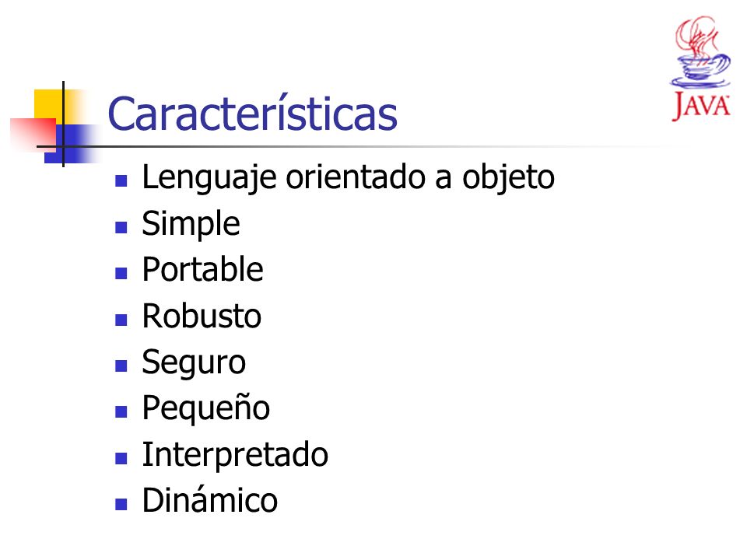Click the bullet marker beside Pequeño
Viewport: 747px width, 560px height.
click(121, 411)
